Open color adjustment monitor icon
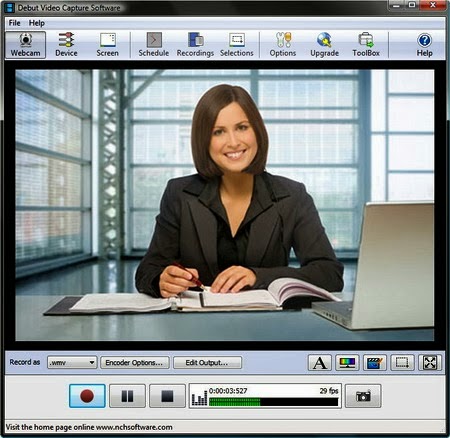Screen dimensions: 450x438 (x=347, y=363)
